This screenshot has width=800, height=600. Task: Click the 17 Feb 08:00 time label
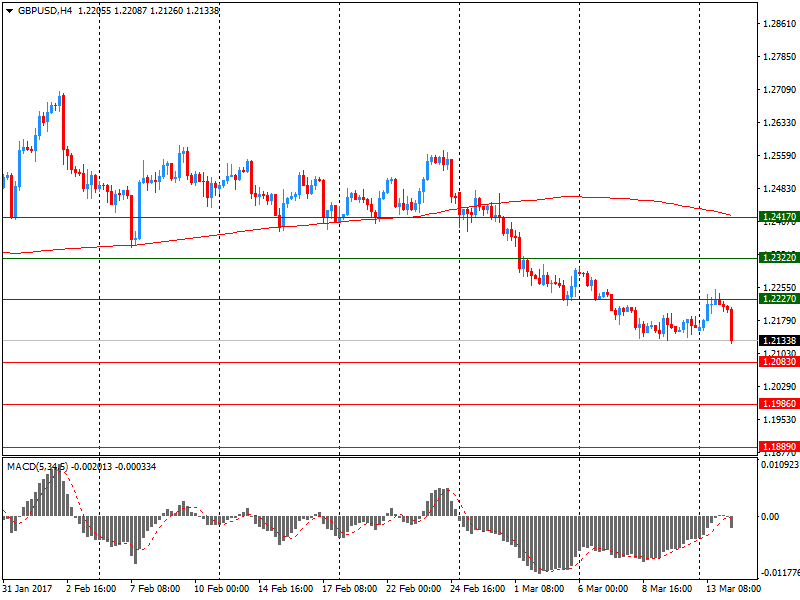[349, 589]
